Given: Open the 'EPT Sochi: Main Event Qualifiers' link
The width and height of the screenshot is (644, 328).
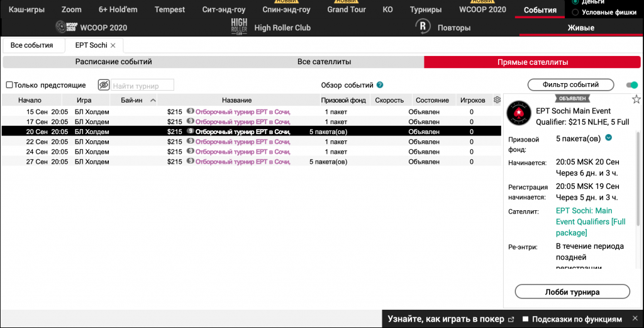Looking at the screenshot, I should 590,222.
